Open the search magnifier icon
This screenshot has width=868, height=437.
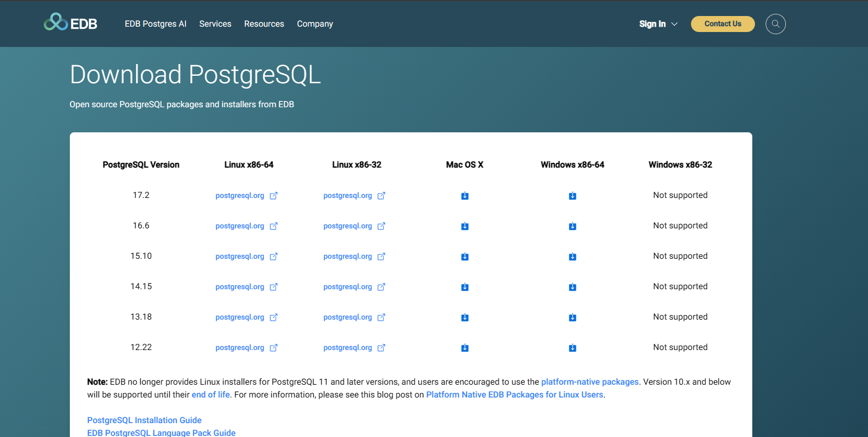(775, 24)
